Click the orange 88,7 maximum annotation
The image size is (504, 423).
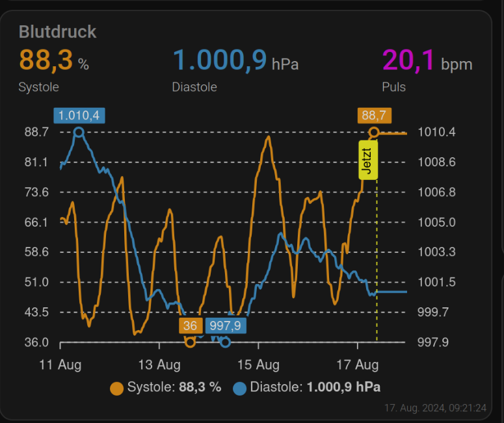click(x=374, y=116)
